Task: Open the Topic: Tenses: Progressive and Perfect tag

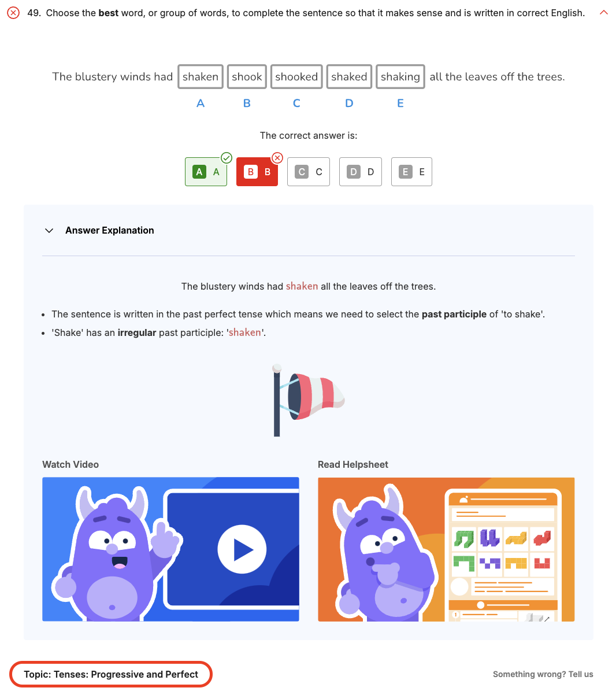Action: pyautogui.click(x=111, y=674)
